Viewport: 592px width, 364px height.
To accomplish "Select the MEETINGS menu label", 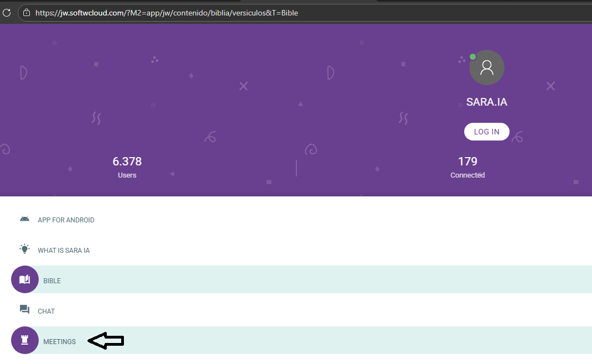I will [60, 342].
